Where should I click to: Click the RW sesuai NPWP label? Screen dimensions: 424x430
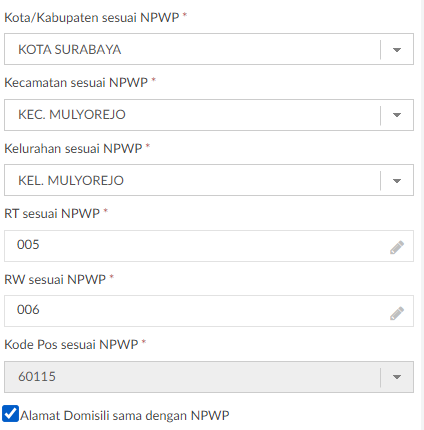[x=55, y=279]
